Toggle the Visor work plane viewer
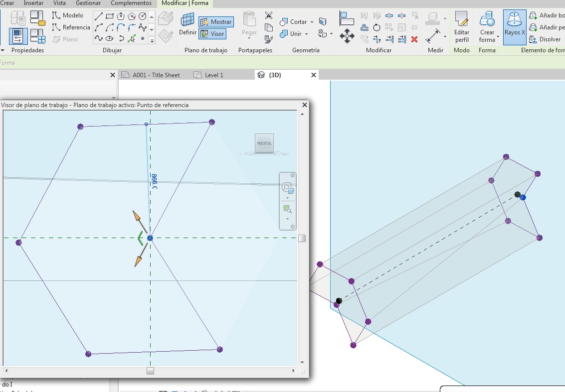Viewport: 565px width, 392px height. tap(212, 34)
